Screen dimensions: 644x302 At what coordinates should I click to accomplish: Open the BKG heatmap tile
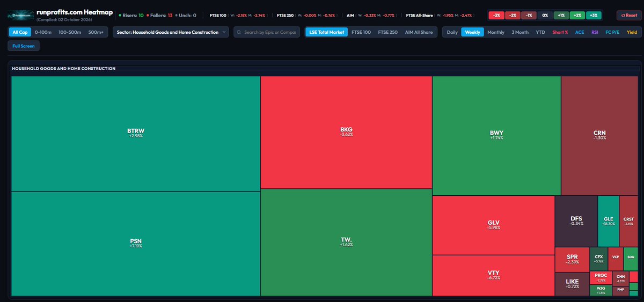click(346, 132)
